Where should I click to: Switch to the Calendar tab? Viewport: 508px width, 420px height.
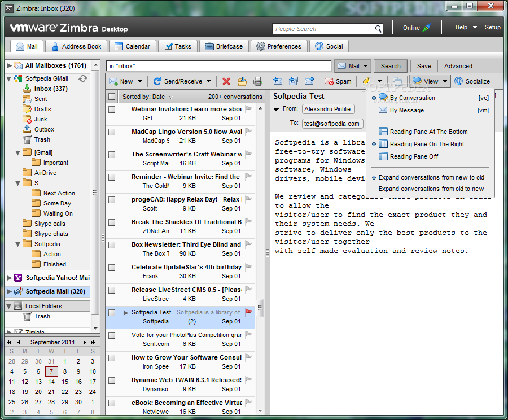pyautogui.click(x=133, y=46)
